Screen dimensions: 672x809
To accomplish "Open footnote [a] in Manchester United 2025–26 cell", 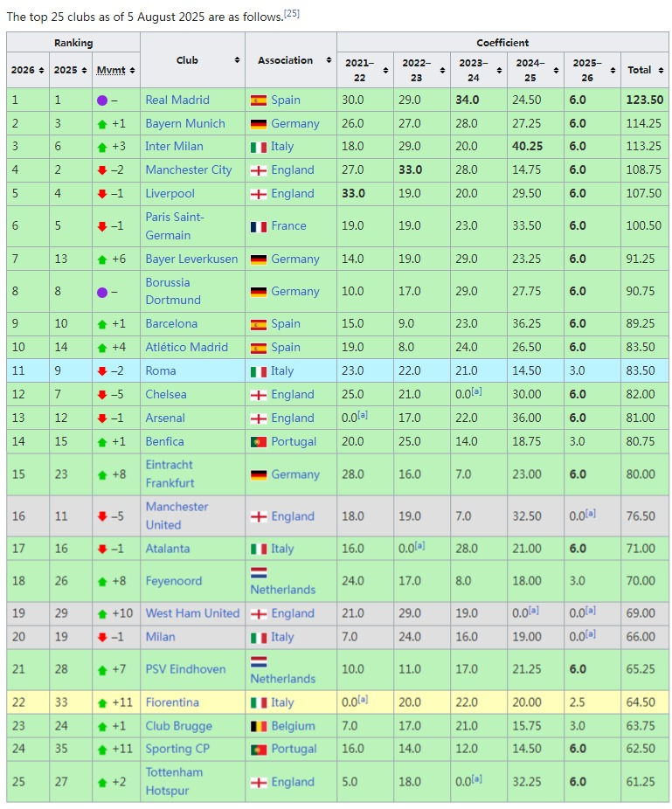I will 591,514.
